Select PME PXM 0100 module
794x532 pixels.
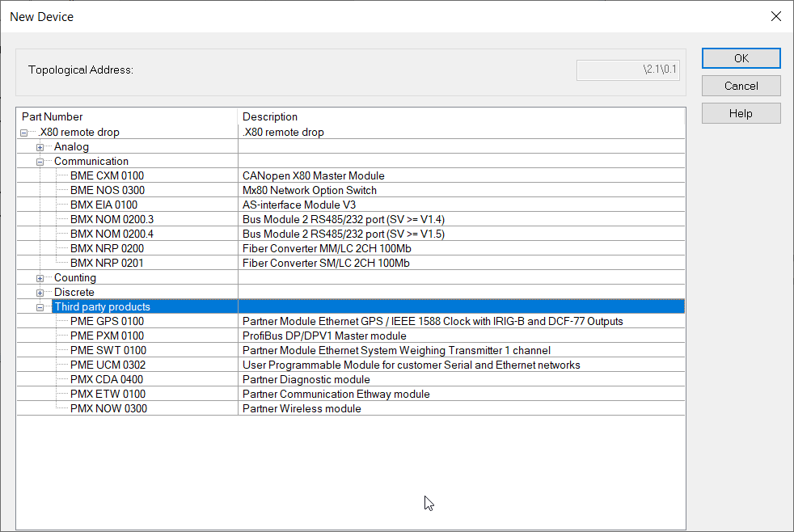(107, 336)
